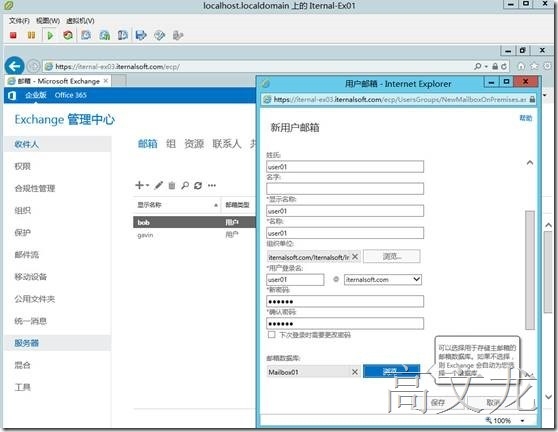Click the scrollbar thumb in the mailbox dialog

[530, 270]
